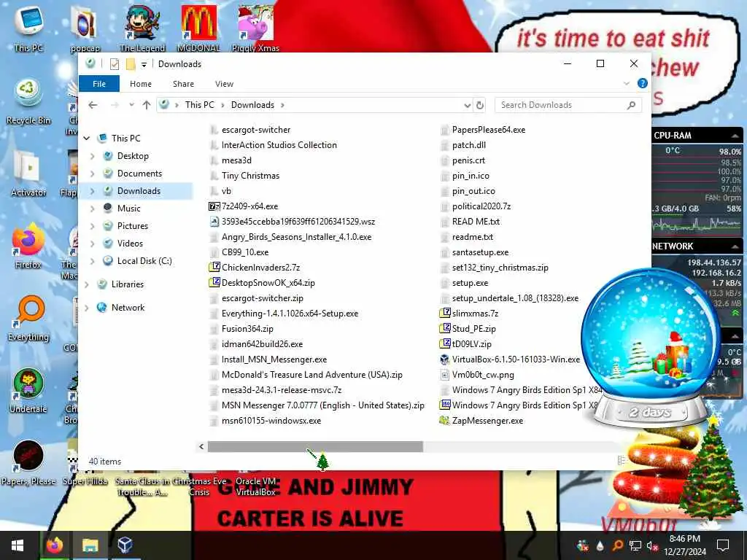Select the ZapMessenger.exe file
This screenshot has height=560, width=747.
point(481,421)
